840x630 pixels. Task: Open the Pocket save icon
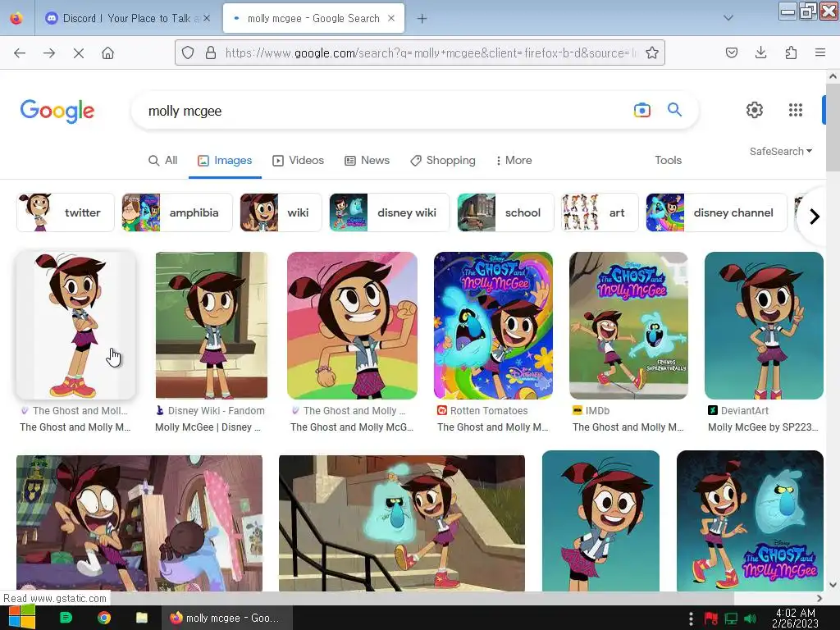(731, 52)
